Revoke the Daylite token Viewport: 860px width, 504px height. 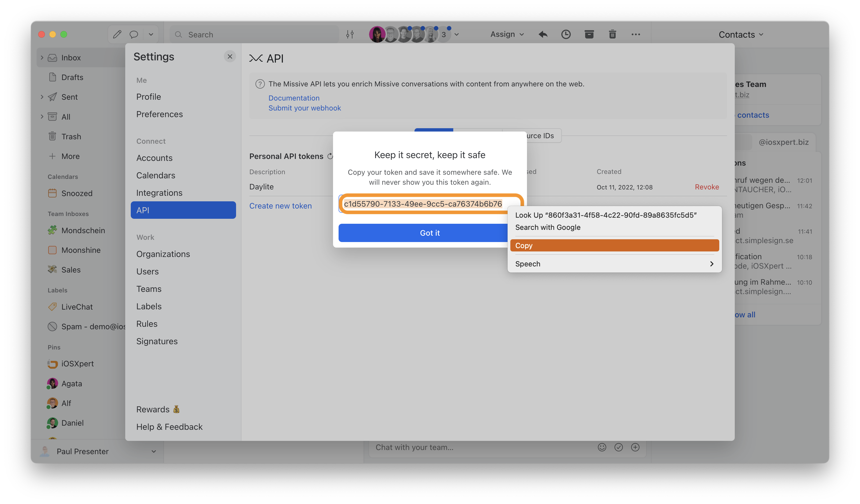tap(707, 187)
